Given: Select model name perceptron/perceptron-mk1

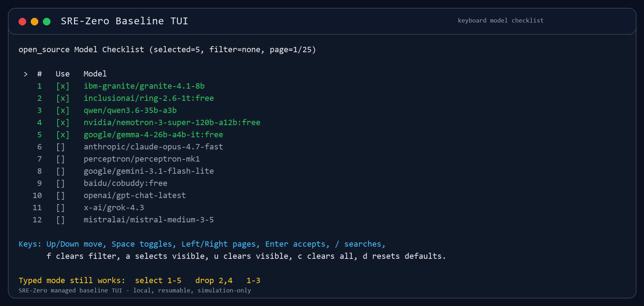Looking at the screenshot, I should [x=142, y=159].
